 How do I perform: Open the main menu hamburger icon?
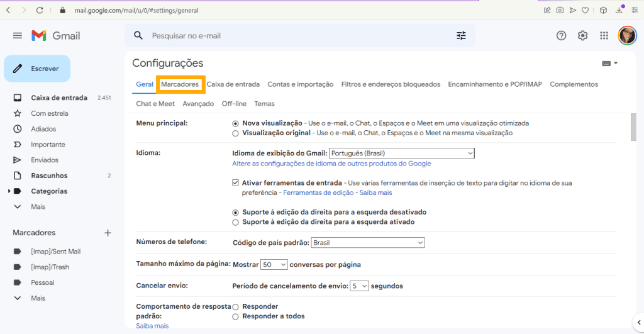(x=17, y=36)
